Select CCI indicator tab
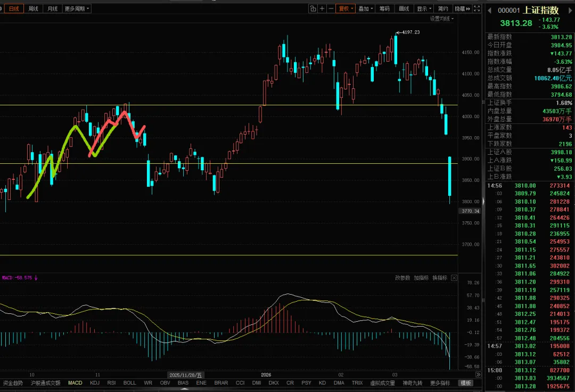 pos(240,383)
